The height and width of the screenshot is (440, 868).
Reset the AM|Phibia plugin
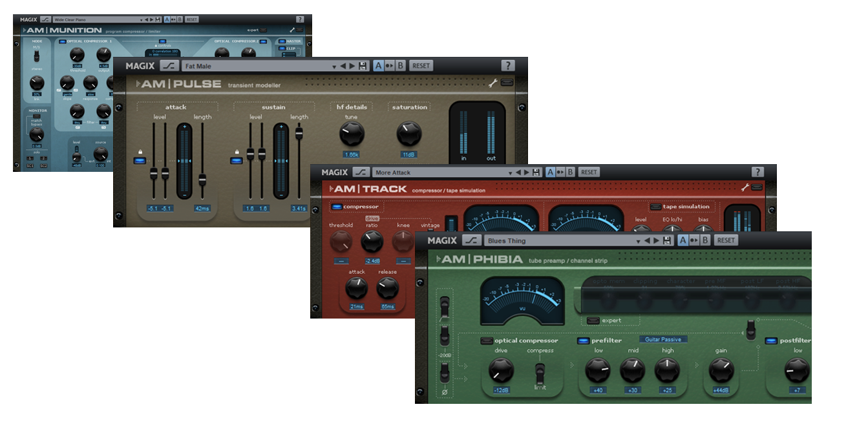click(x=726, y=240)
